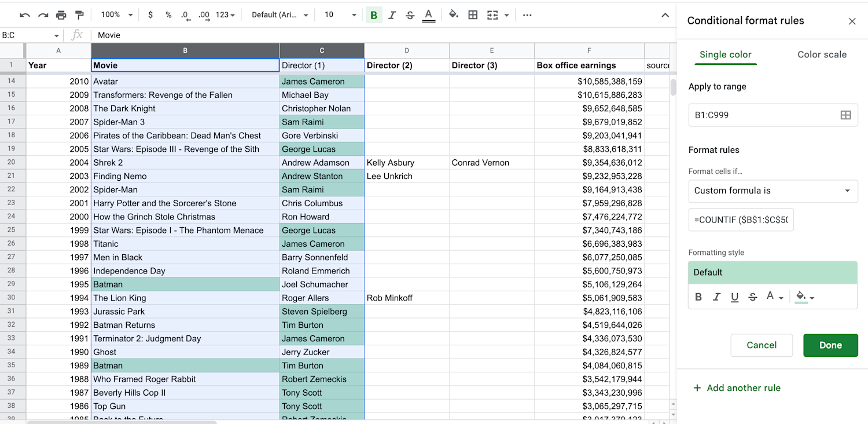The image size is (868, 424).
Task: Select the Titanic movie cell
Action: 185,244
